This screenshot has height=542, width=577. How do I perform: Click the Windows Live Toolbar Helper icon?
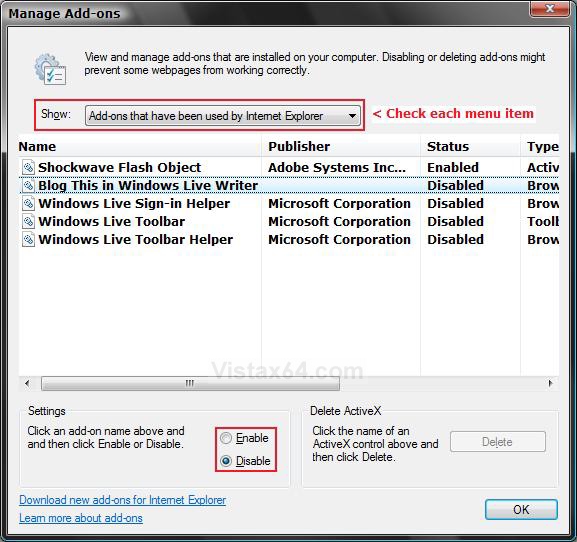click(28, 239)
